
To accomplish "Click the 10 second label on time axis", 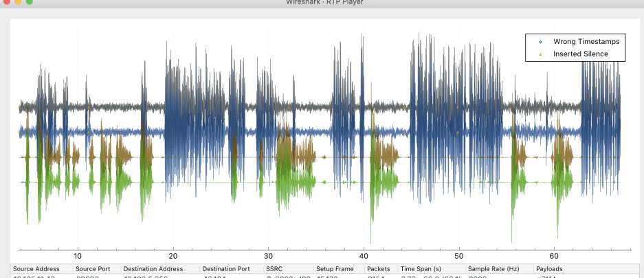I will click(78, 257).
